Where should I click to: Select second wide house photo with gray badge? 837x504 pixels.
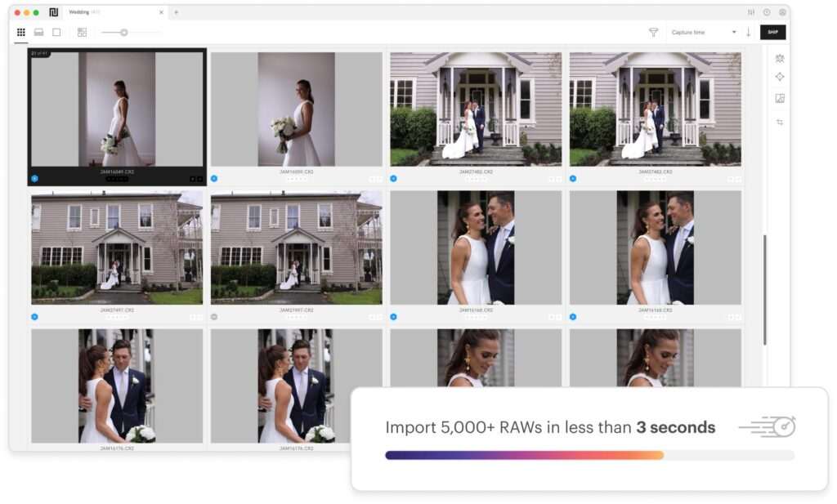[x=296, y=248]
